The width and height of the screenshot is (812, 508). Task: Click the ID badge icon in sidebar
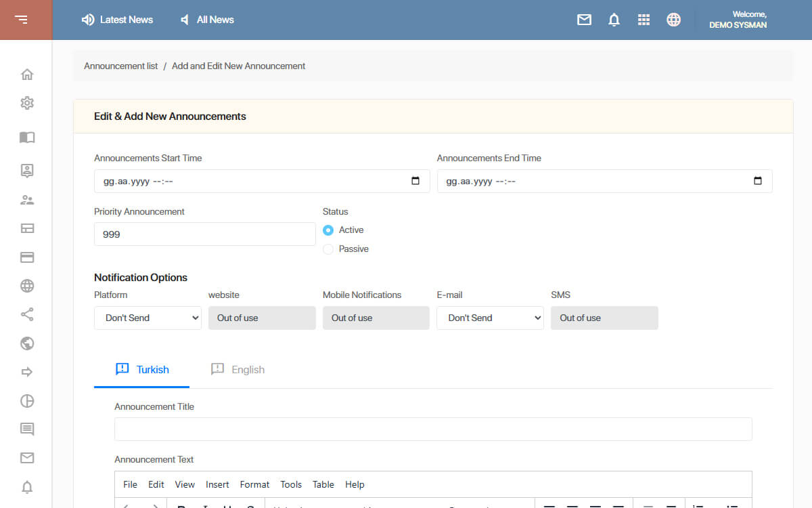[27, 171]
